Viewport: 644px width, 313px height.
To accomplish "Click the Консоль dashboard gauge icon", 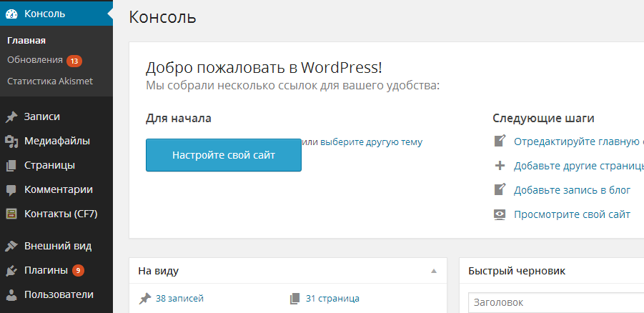I will coord(11,14).
